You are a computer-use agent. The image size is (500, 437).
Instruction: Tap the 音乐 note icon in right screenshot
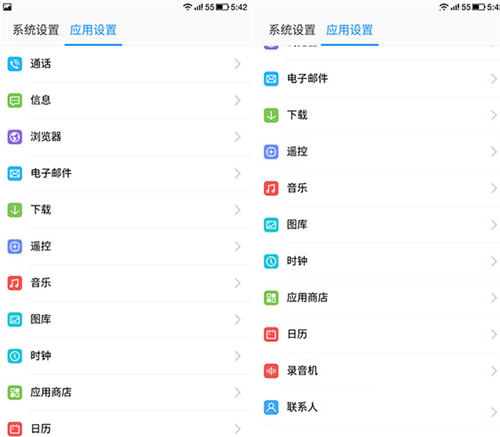[x=271, y=188]
